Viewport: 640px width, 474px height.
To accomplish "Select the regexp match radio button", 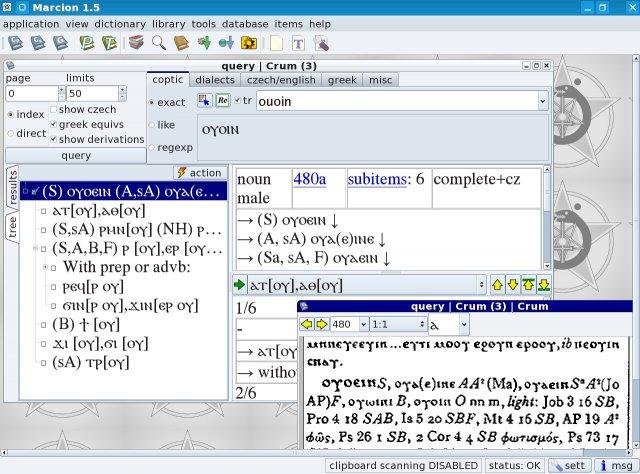I will [152, 147].
